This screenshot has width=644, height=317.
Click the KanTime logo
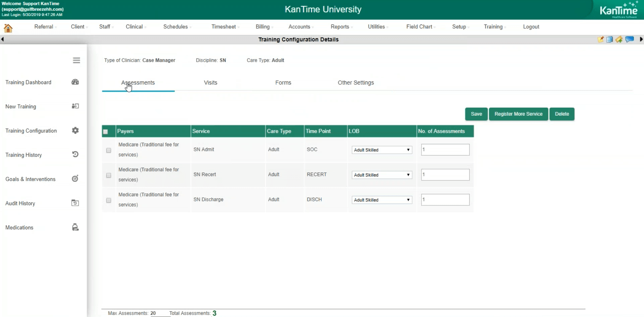click(x=619, y=10)
